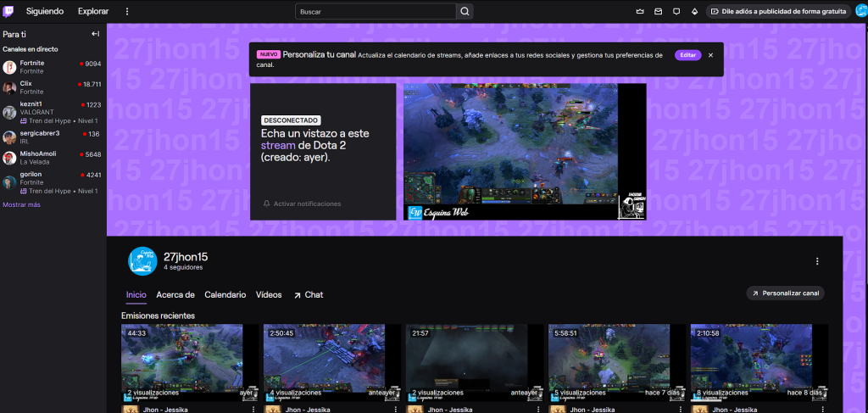Click the DESCONECTADO badge
The image size is (868, 413).
(292, 120)
